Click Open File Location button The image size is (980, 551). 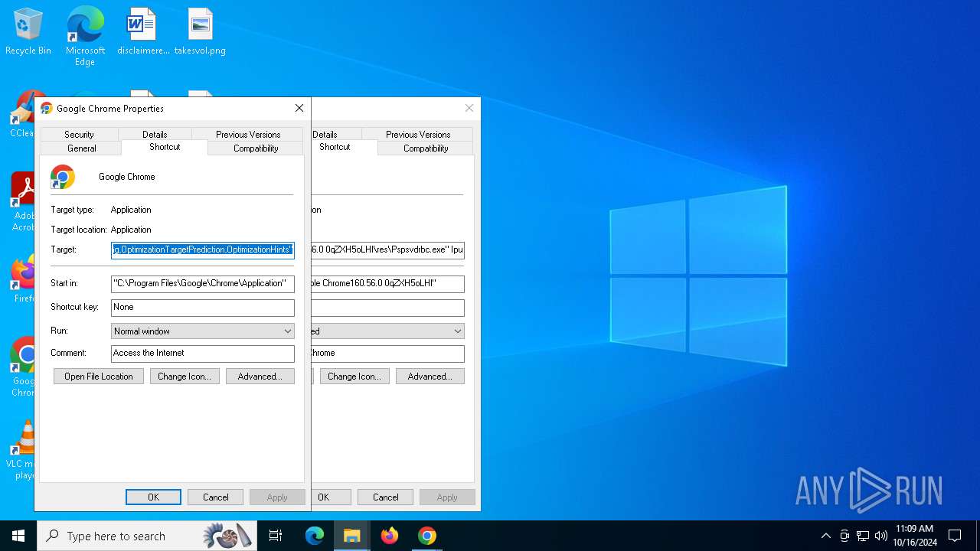[x=99, y=377]
